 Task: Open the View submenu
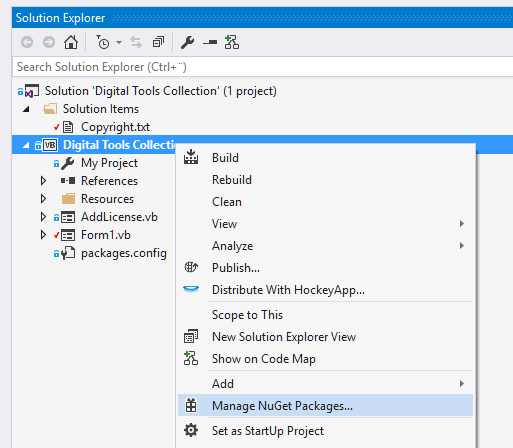[x=325, y=224]
